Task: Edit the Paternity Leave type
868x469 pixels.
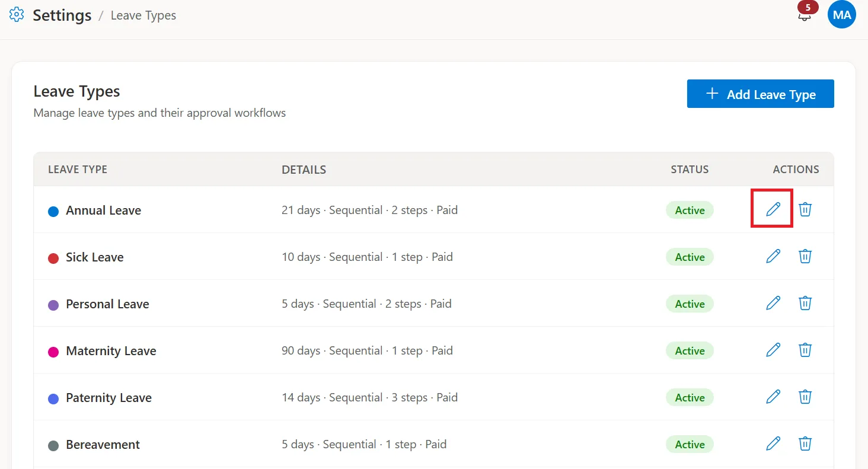Action: click(x=773, y=397)
